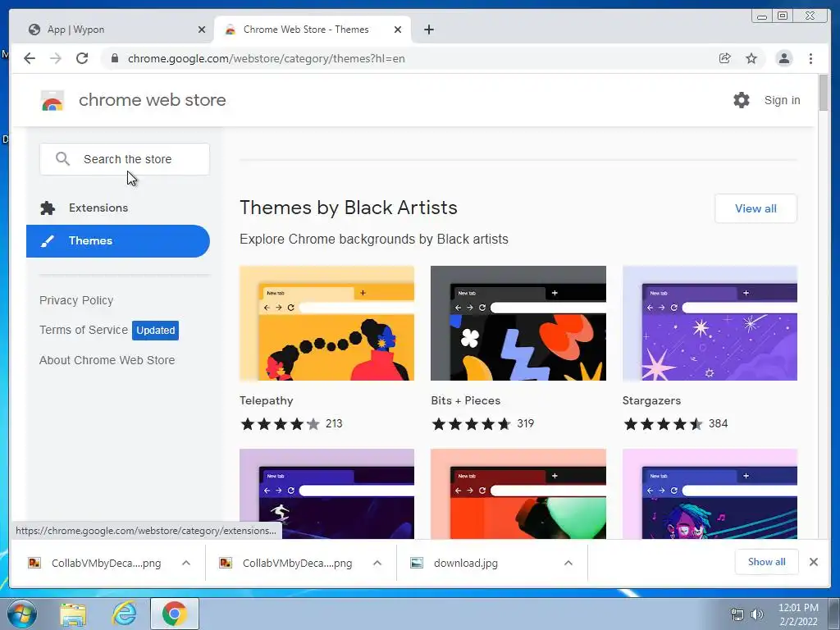Click the Telepathy star rating 213

[291, 424]
